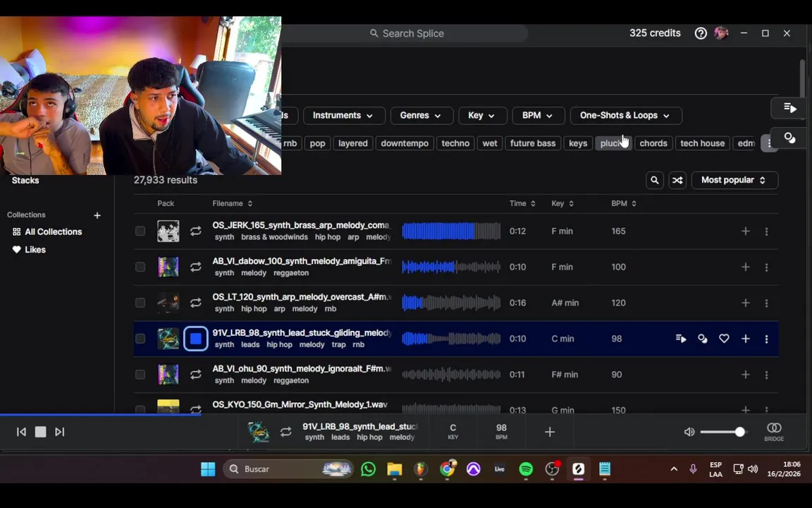Play the AB_VI_ohu_90 loop icon
This screenshot has width=812, height=508.
pos(195,374)
